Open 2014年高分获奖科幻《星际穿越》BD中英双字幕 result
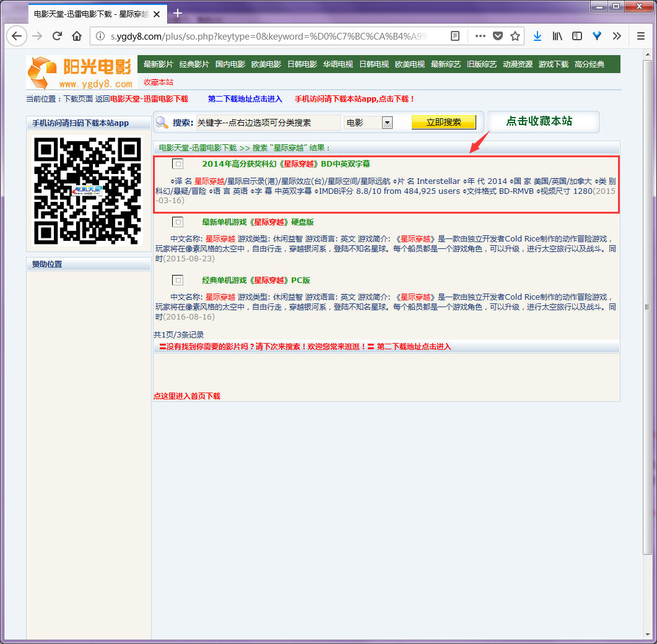 point(286,164)
